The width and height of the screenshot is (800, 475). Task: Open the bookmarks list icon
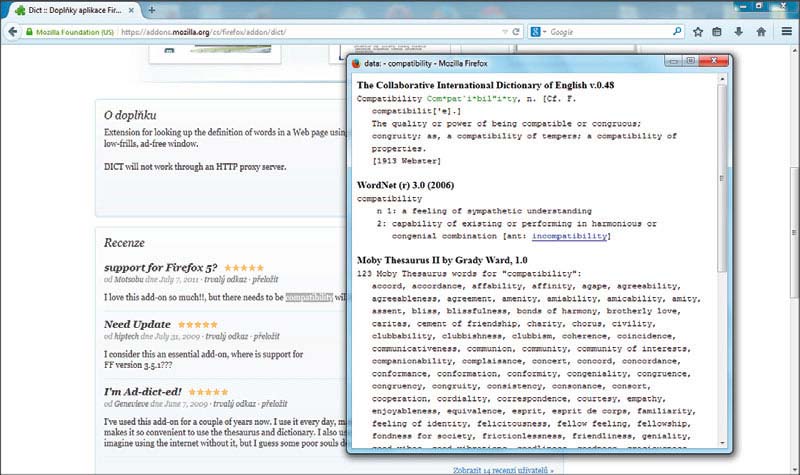[x=717, y=32]
